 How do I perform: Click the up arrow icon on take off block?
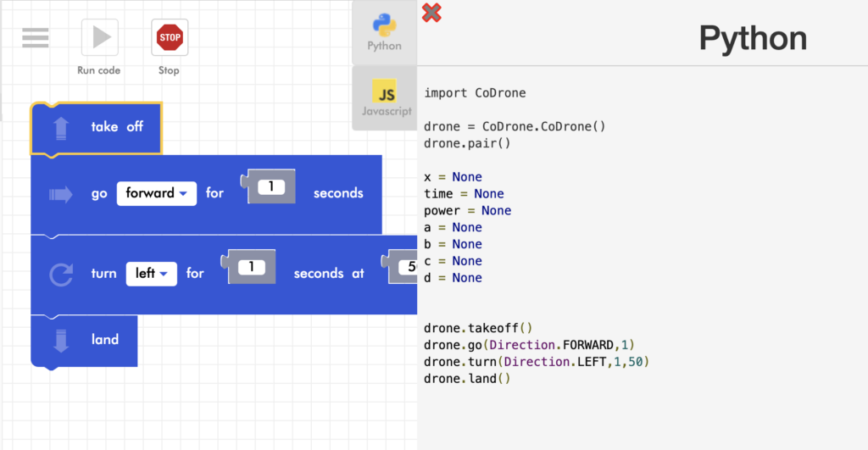(x=62, y=128)
